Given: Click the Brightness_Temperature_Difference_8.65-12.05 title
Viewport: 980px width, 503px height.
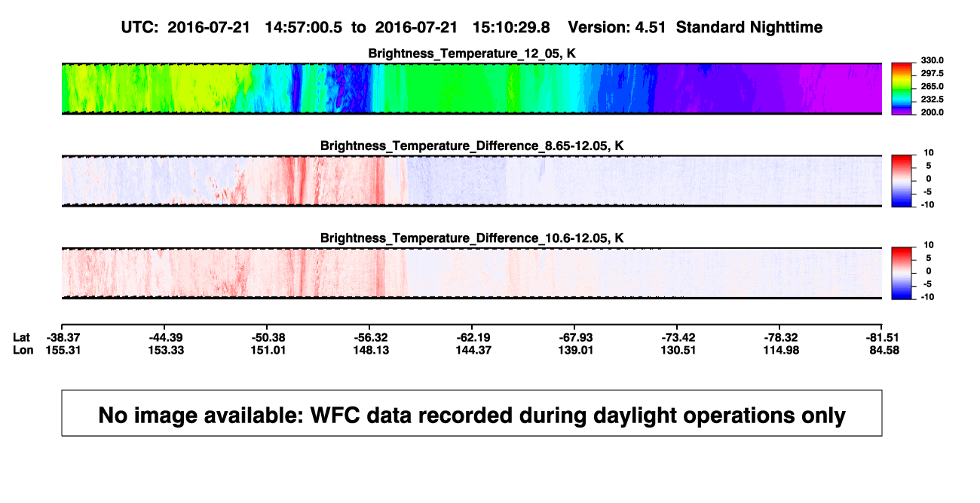Looking at the screenshot, I should pyautogui.click(x=472, y=146).
